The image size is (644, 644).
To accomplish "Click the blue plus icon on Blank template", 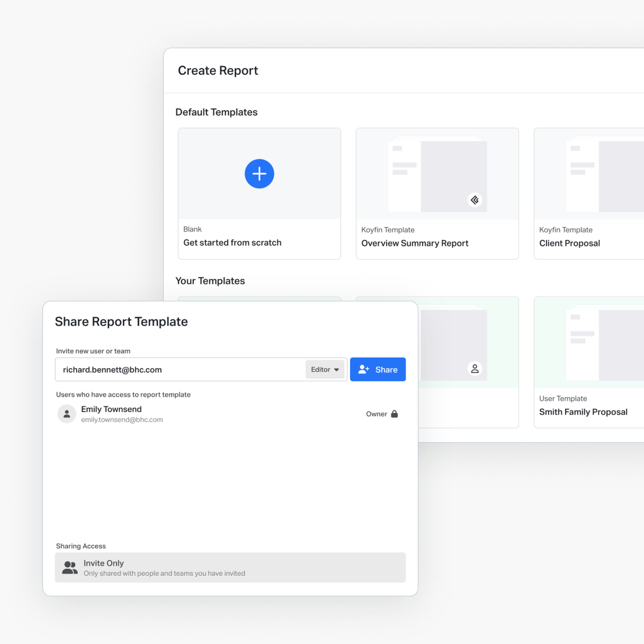I will (x=259, y=174).
